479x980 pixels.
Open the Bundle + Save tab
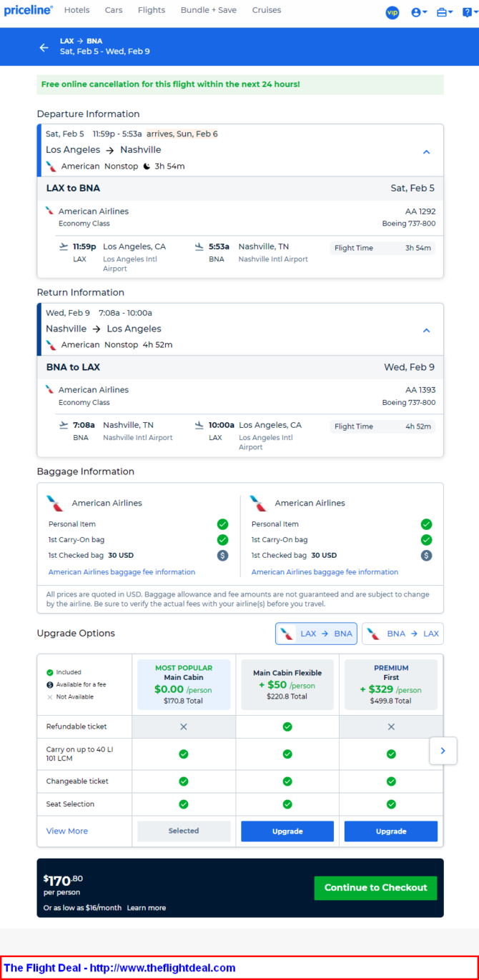pyautogui.click(x=208, y=10)
